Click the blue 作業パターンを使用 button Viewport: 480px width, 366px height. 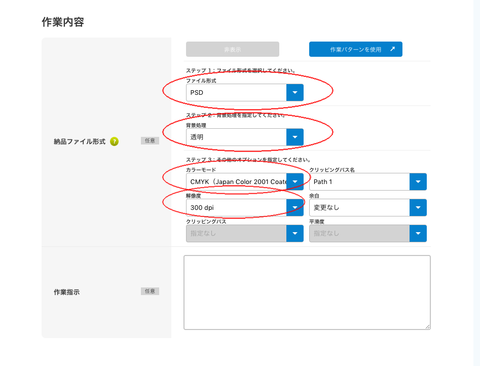tap(356, 49)
